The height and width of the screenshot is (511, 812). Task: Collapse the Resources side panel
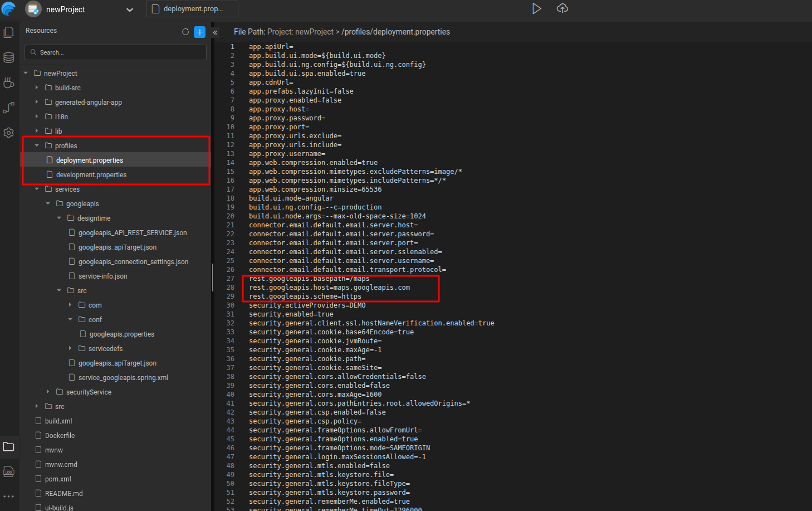[x=215, y=32]
